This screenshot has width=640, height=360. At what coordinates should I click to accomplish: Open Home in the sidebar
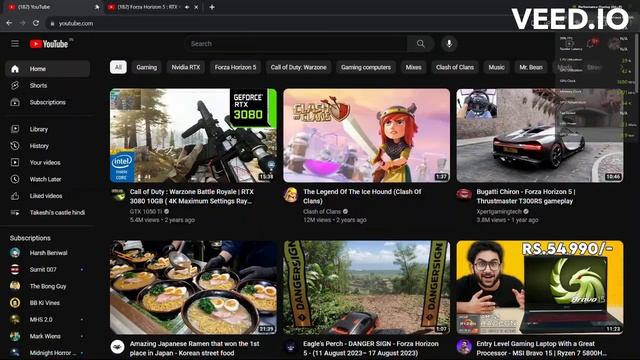48,69
